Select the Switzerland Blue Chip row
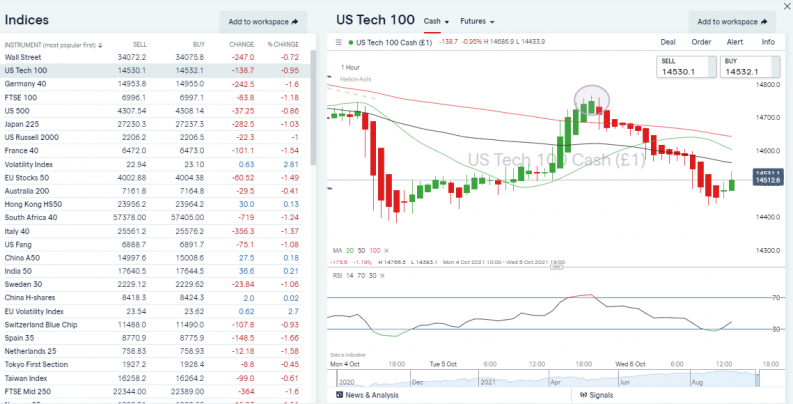The image size is (793, 404). [x=153, y=325]
